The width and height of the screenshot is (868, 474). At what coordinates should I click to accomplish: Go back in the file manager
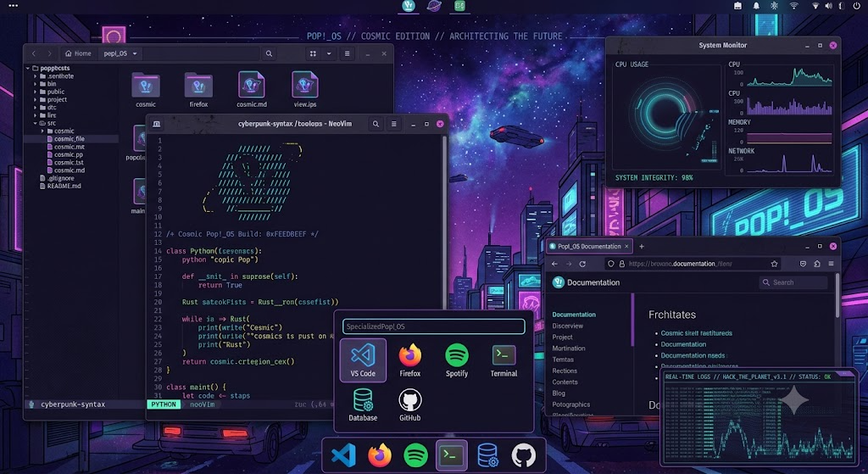pyautogui.click(x=34, y=53)
